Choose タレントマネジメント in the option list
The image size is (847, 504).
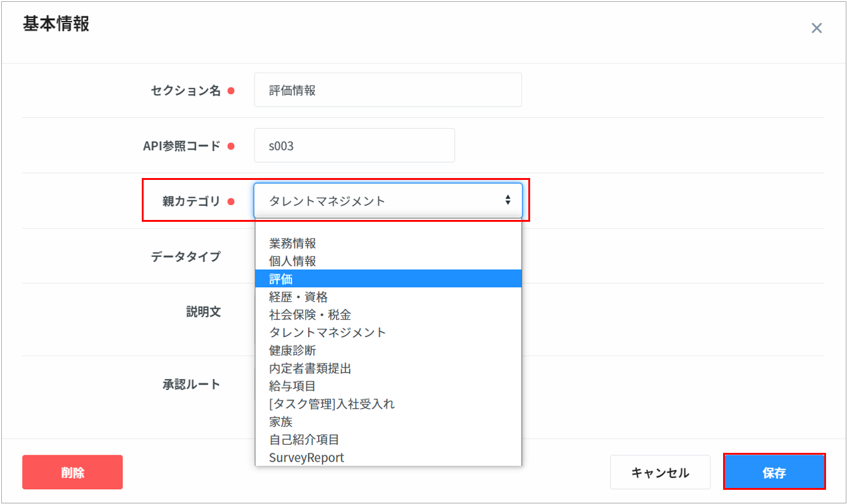point(327,333)
